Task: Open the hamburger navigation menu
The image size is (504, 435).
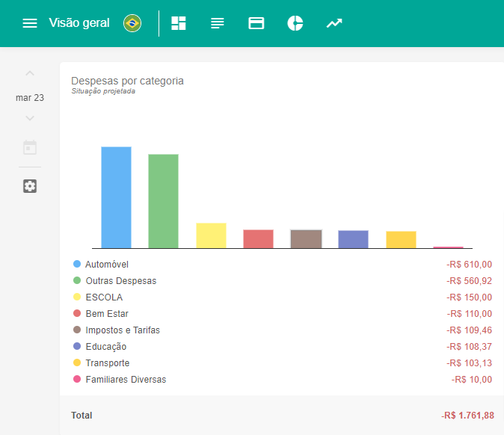Action: tap(30, 23)
